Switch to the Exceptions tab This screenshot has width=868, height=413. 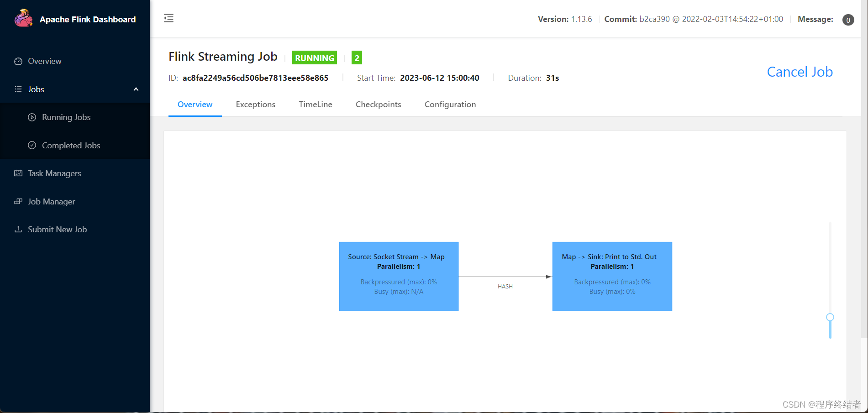tap(256, 105)
